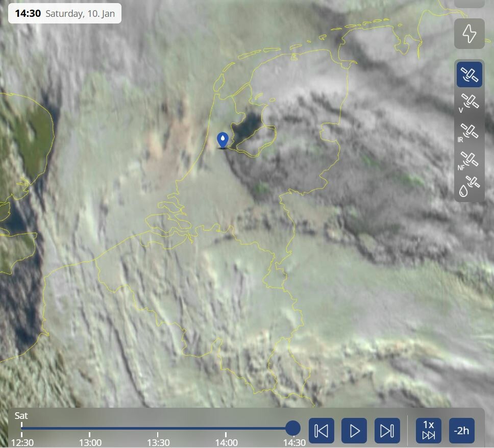This screenshot has height=448, width=494.
Task: Click the 14:30 Saturday date label
Action: [65, 14]
